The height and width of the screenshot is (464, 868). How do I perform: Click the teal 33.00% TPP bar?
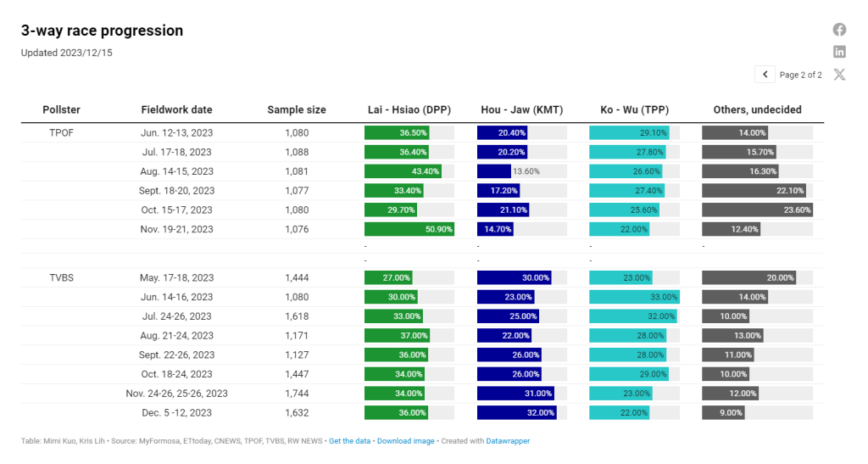[x=634, y=297]
